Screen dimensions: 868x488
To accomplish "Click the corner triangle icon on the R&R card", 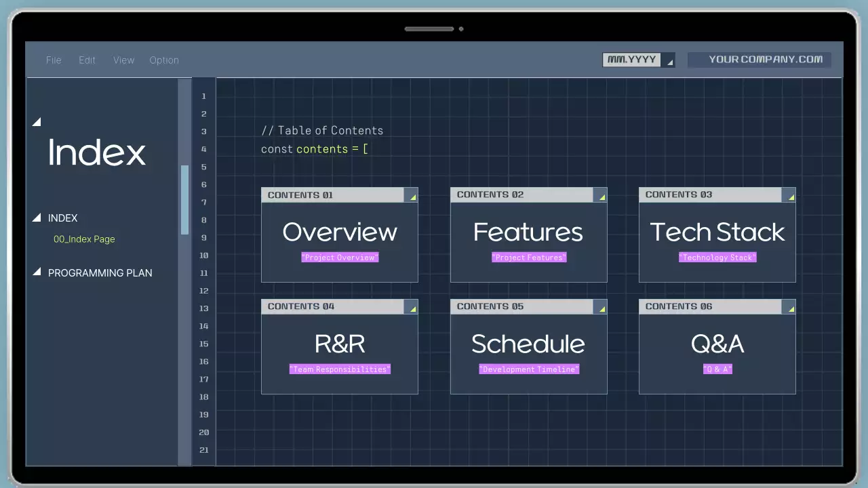I will click(x=412, y=308).
